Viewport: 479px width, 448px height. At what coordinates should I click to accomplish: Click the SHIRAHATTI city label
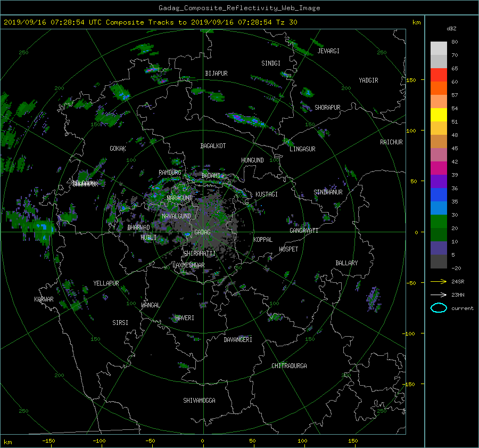coord(200,254)
